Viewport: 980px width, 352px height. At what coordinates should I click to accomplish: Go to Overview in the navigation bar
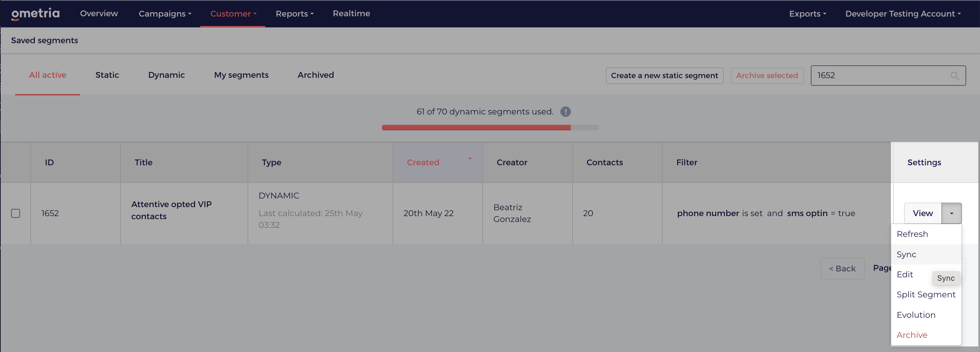pos(99,13)
